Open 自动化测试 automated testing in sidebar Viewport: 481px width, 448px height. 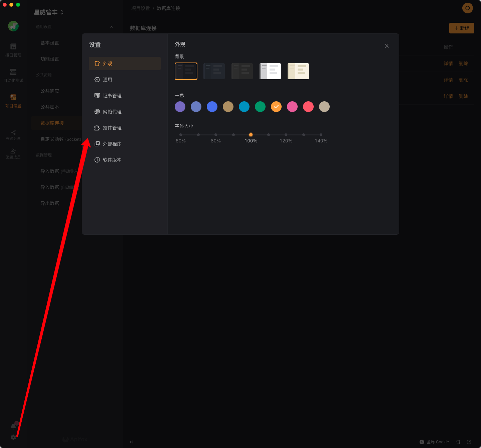(13, 76)
